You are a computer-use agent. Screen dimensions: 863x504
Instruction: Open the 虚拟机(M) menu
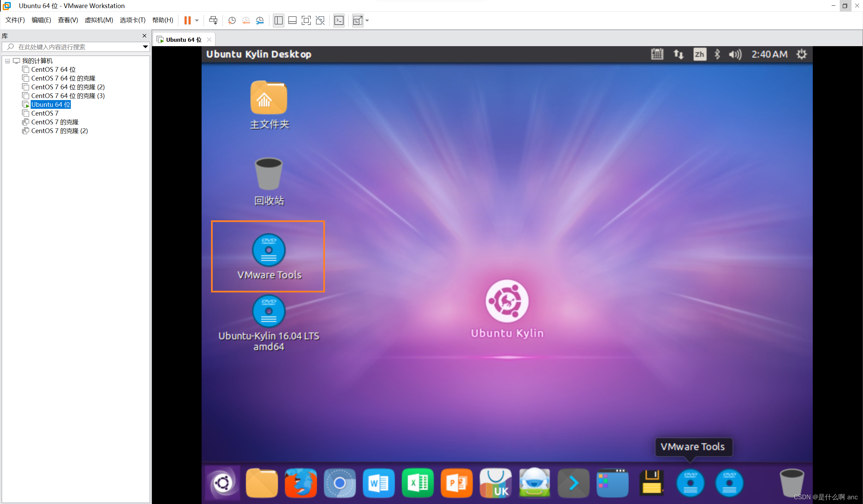[99, 20]
